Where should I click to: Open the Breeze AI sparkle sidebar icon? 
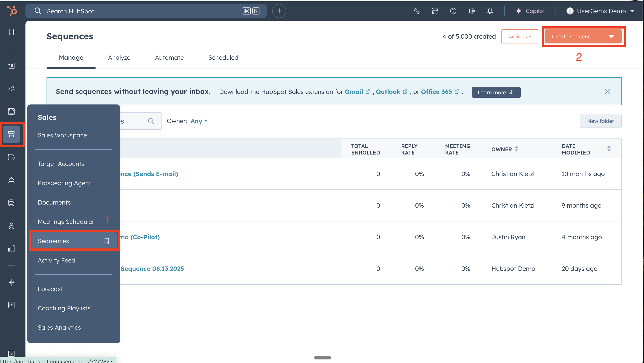pyautogui.click(x=11, y=282)
